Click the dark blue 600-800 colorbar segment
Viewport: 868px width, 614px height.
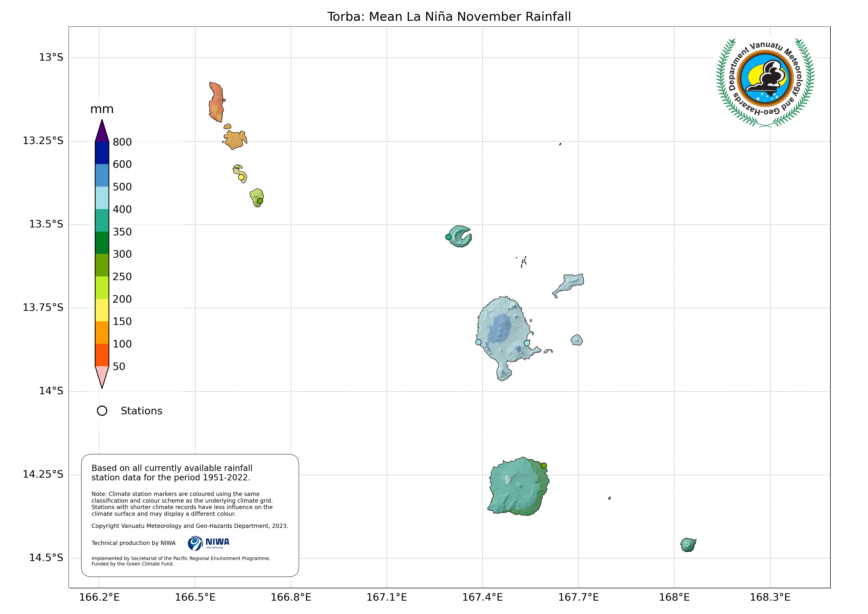[x=102, y=153]
